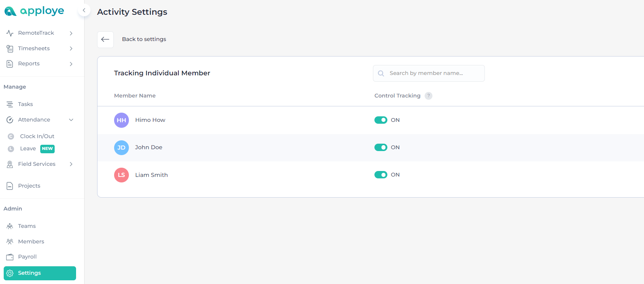Expand the RemoteTrack submenu chevron
The width and height of the screenshot is (644, 284).
(71, 33)
